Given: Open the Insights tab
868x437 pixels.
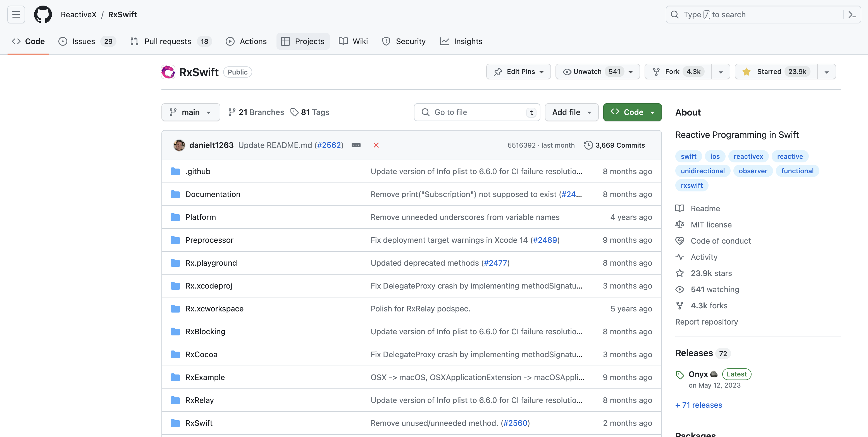Looking at the screenshot, I should coord(461,41).
